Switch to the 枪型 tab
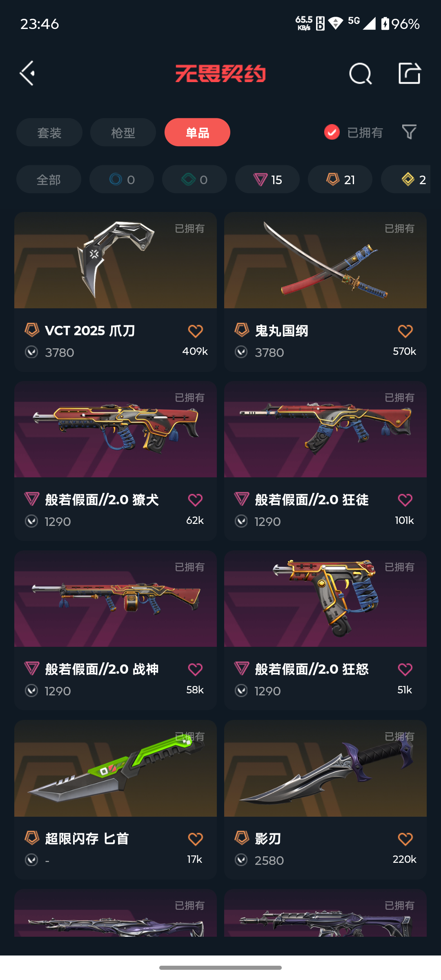The width and height of the screenshot is (441, 980). point(123,132)
